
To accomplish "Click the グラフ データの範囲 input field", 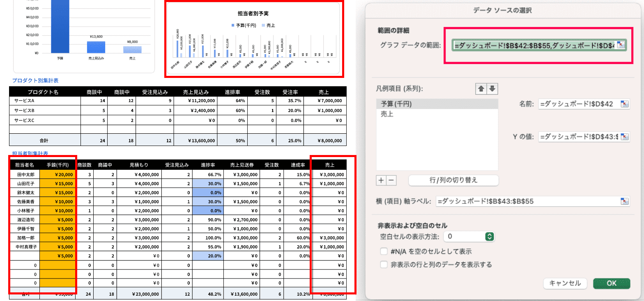I will point(533,45).
